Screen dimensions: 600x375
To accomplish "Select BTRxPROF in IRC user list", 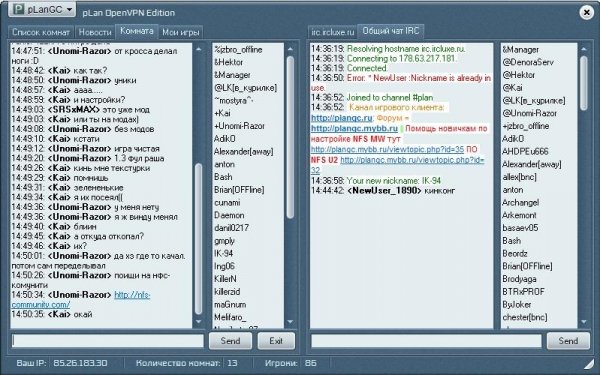I will click(x=523, y=292).
